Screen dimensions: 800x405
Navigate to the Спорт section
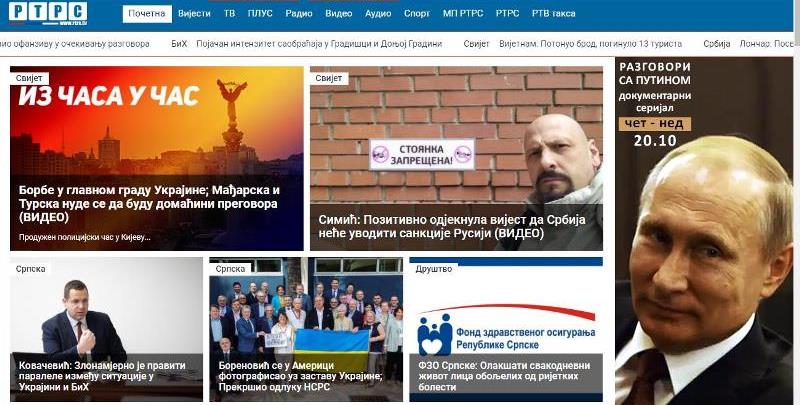click(417, 14)
